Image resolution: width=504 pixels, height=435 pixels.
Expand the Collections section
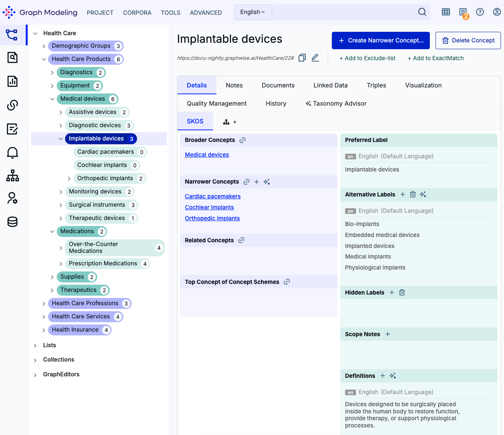(35, 360)
